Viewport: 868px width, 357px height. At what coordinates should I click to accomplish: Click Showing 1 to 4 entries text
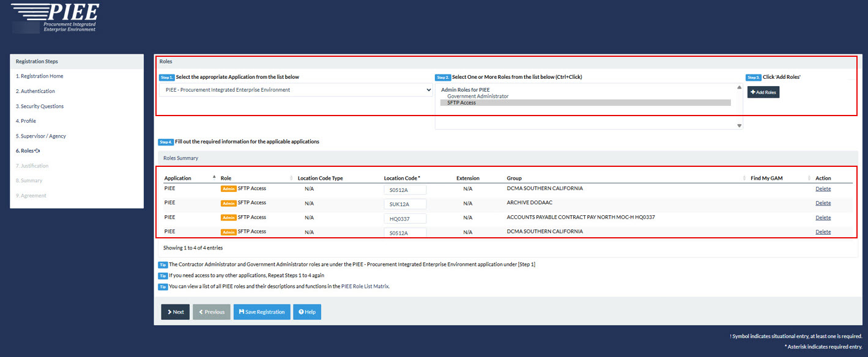[193, 248]
